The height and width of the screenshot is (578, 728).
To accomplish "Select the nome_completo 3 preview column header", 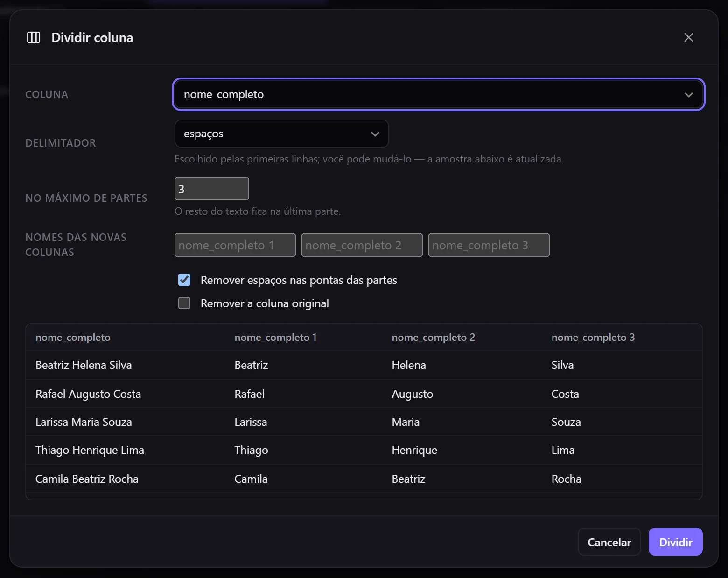I will (x=593, y=337).
